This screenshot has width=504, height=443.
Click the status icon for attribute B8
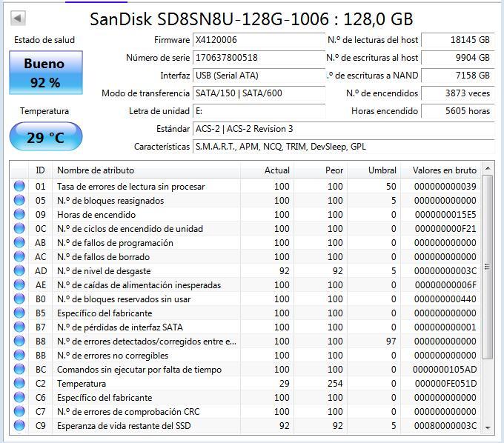coord(19,342)
